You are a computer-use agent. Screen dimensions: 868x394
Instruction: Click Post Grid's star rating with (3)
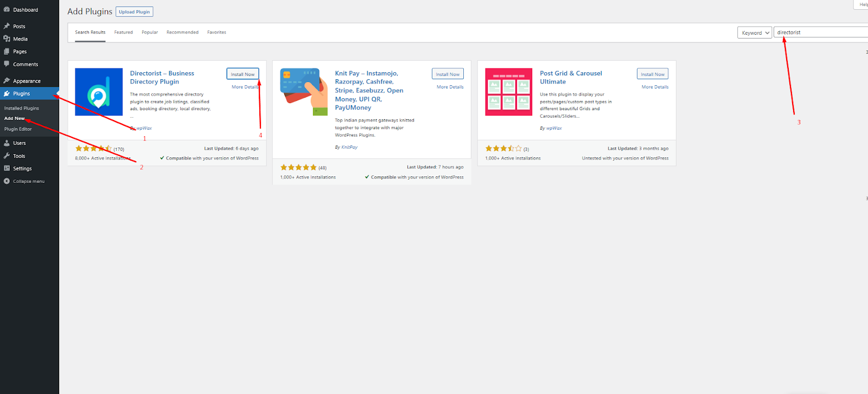[x=507, y=149]
